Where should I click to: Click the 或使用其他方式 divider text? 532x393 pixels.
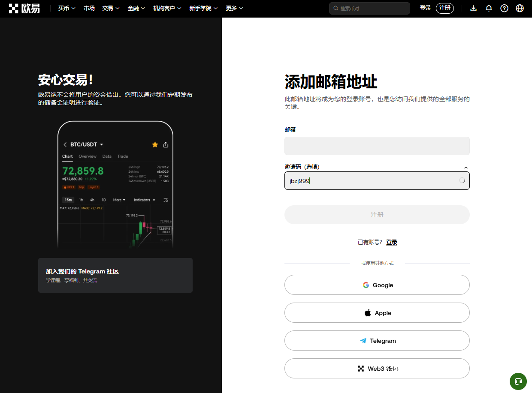click(377, 263)
